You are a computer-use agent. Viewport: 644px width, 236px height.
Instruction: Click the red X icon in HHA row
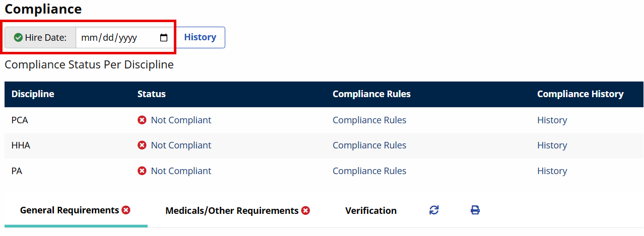click(142, 145)
